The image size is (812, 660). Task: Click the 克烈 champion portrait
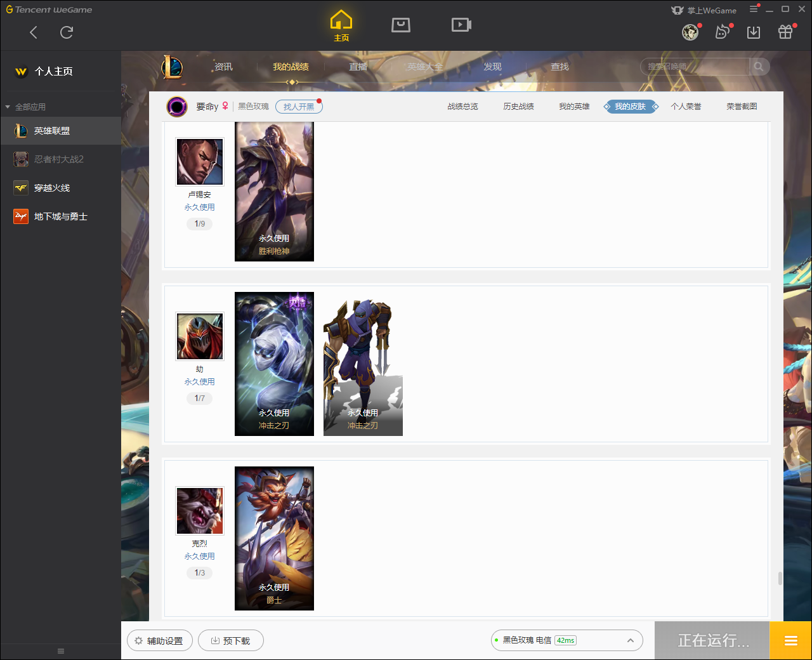point(200,511)
